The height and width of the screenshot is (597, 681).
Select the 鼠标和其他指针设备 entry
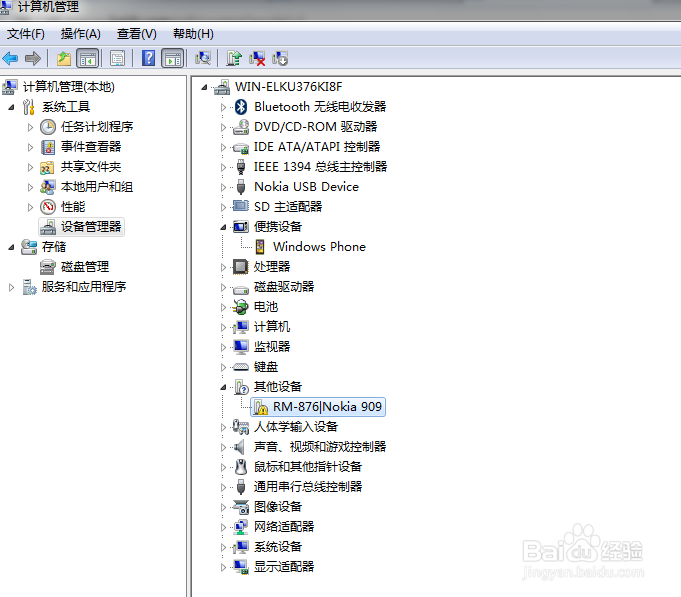(x=308, y=467)
